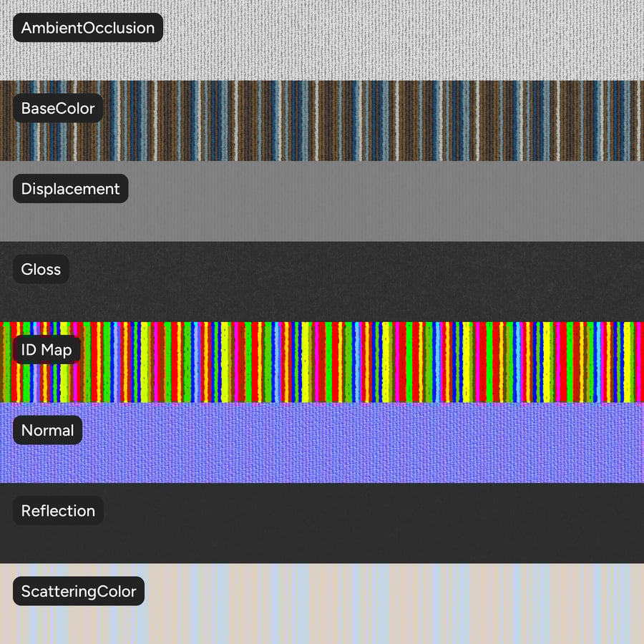The image size is (644, 644).
Task: Select the ScatteringColor label
Action: [x=79, y=591]
